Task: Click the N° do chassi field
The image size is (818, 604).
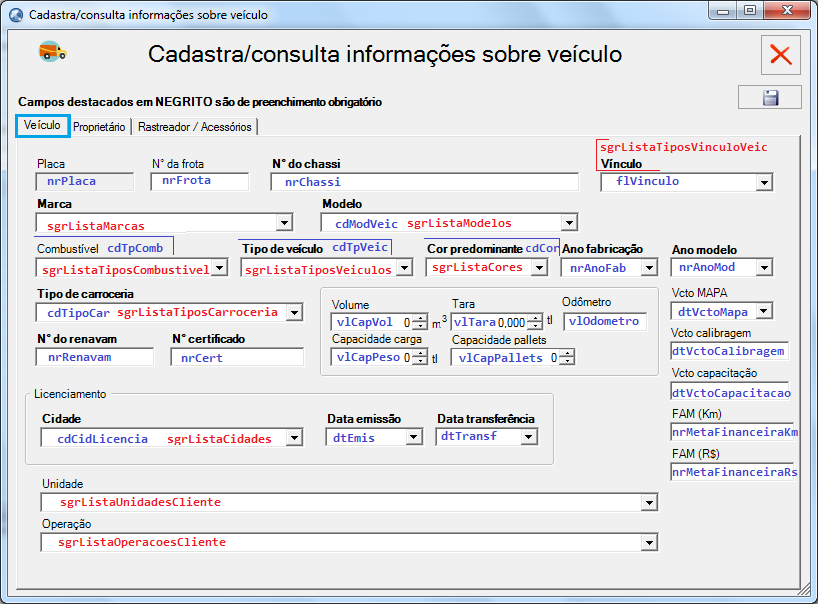Action: [424, 182]
